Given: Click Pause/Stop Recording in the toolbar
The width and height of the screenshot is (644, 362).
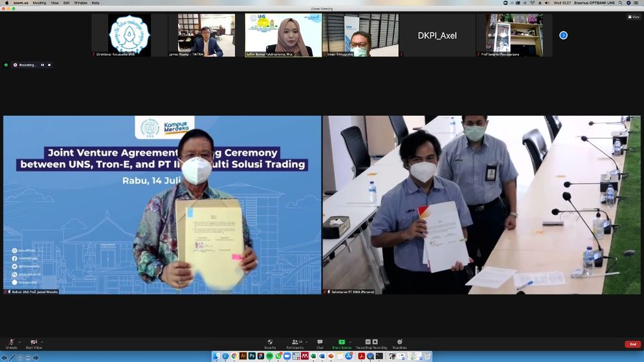Looking at the screenshot, I should pos(371,343).
